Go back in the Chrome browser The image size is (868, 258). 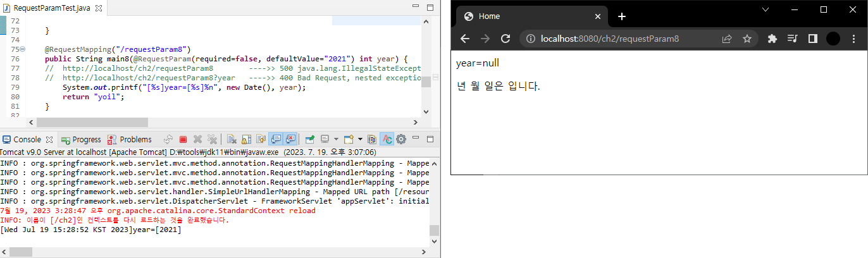point(465,39)
